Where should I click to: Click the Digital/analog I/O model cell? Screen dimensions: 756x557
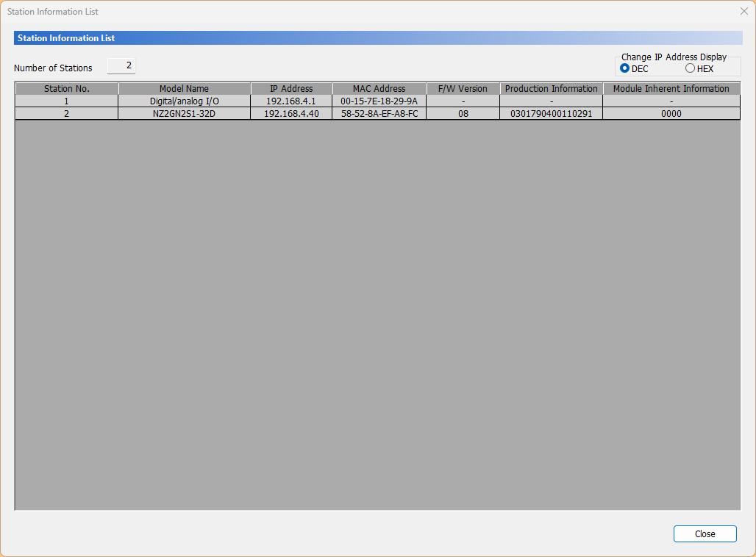pos(184,101)
